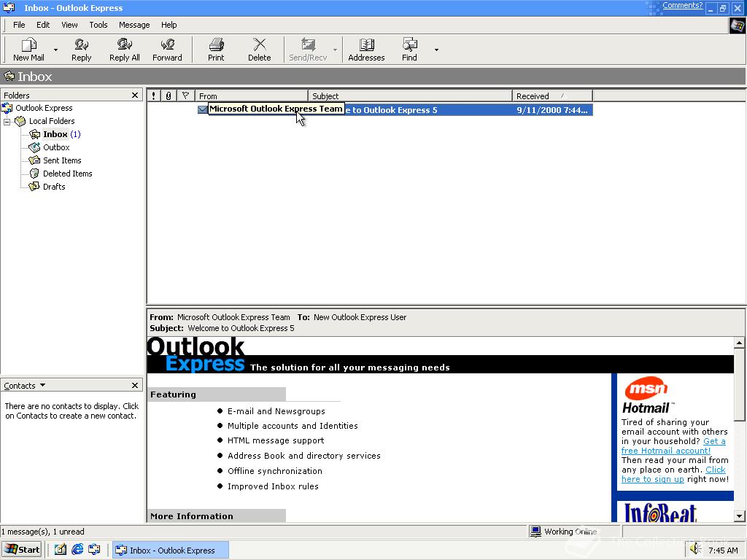The image size is (747, 560).
Task: Sort by attachment column header
Action: pos(169,96)
